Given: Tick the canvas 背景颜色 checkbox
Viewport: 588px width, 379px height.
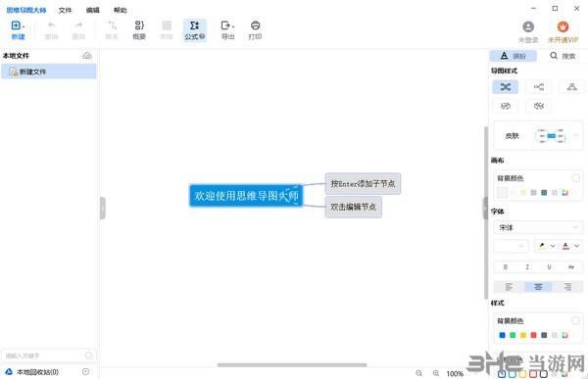Looking at the screenshot, I should click(575, 177).
